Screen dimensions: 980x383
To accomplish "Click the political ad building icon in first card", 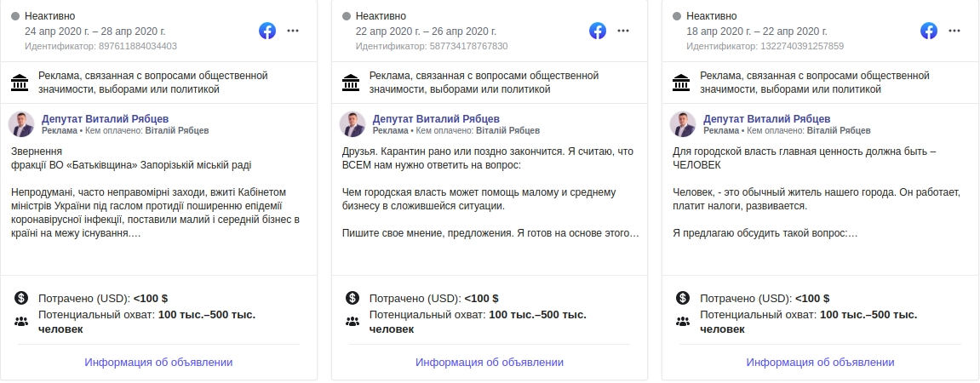I will pos(20,82).
